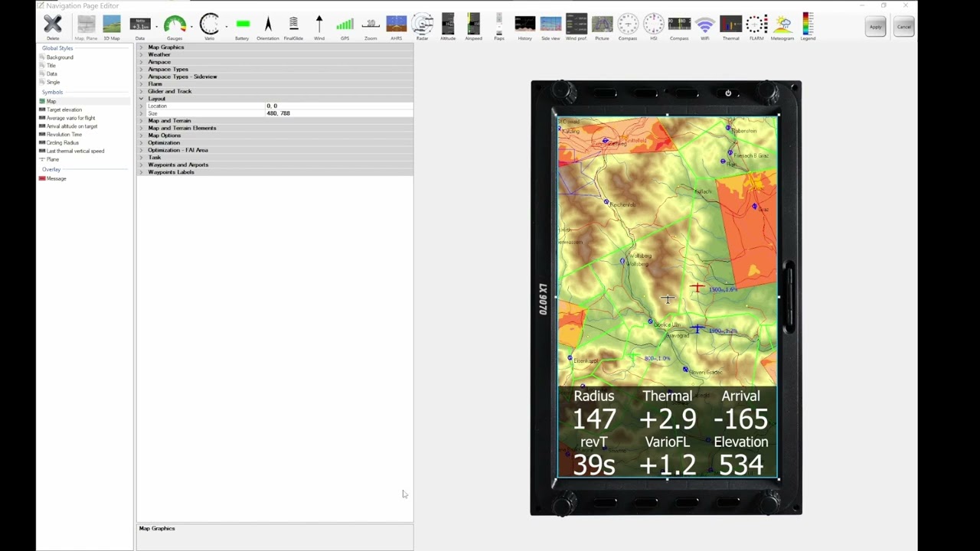Expand the Airspace Types - Sideview group
The height and width of the screenshot is (551, 980).
(141, 77)
